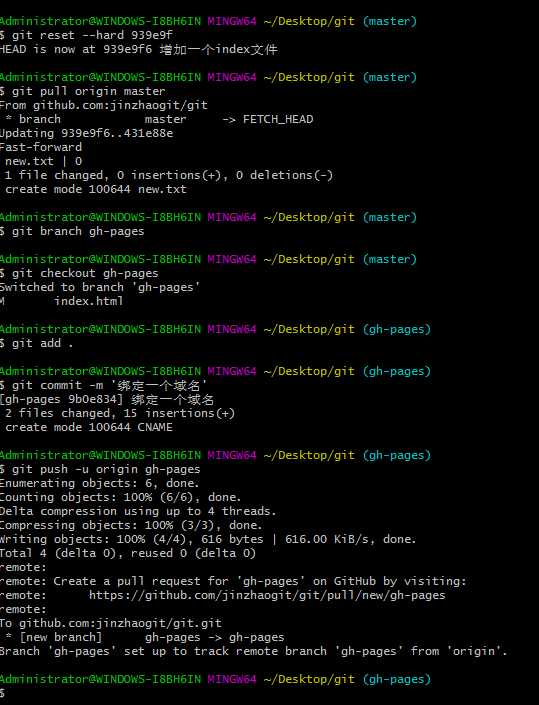Screen dimensions: 539x705
Task: Click '(master)' in the first prompt
Action: click(x=390, y=21)
